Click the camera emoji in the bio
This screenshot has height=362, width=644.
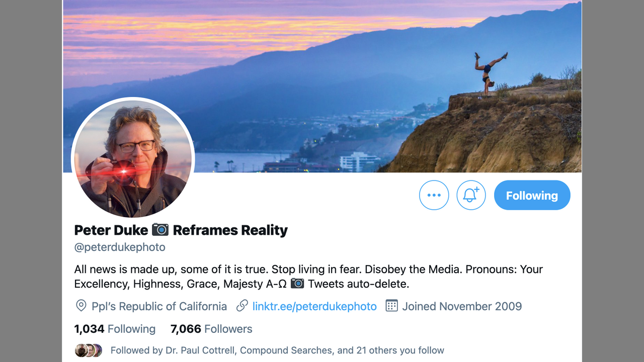point(297,284)
